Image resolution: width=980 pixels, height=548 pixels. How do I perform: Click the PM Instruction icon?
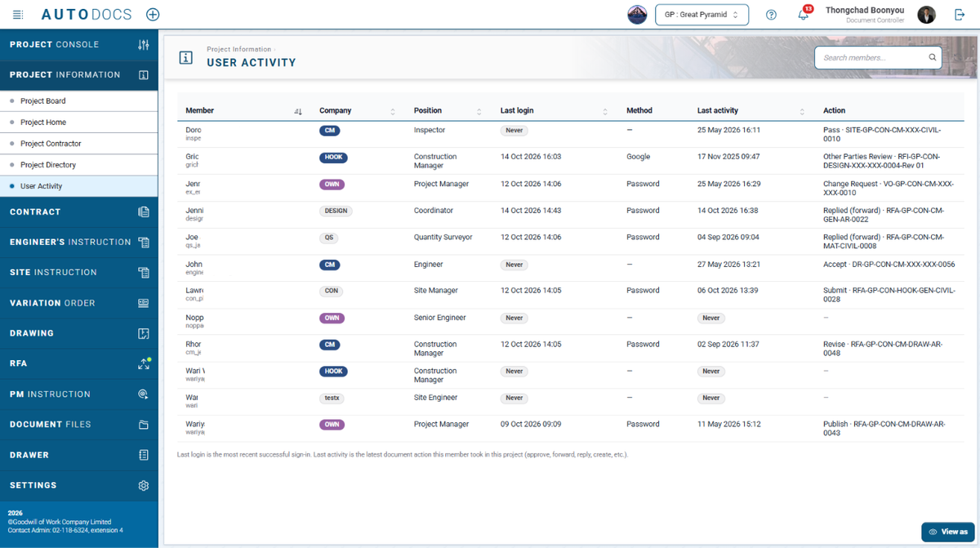point(144,394)
